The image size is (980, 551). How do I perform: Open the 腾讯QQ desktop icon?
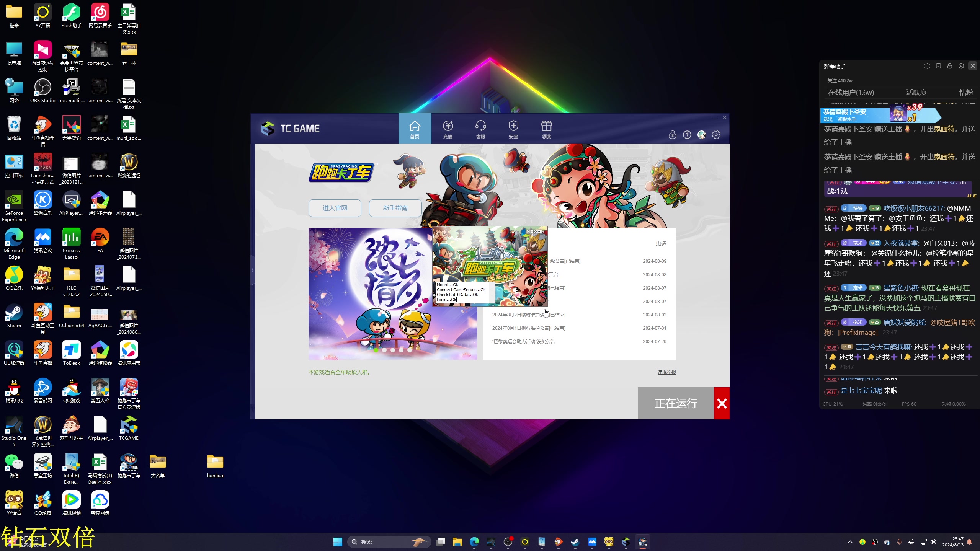click(x=14, y=391)
